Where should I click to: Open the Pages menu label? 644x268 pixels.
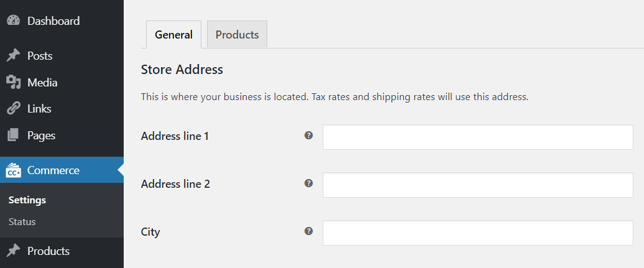(41, 136)
